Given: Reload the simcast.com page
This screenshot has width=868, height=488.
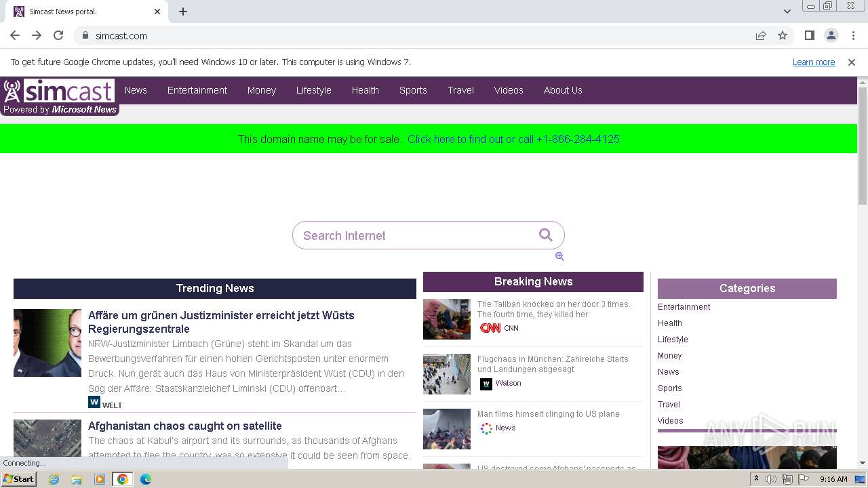Looking at the screenshot, I should (x=58, y=35).
